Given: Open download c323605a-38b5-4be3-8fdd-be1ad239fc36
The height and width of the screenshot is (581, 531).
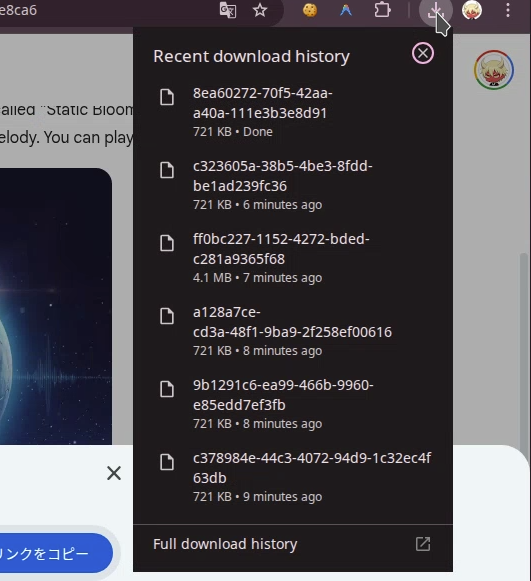Looking at the screenshot, I should (x=293, y=185).
